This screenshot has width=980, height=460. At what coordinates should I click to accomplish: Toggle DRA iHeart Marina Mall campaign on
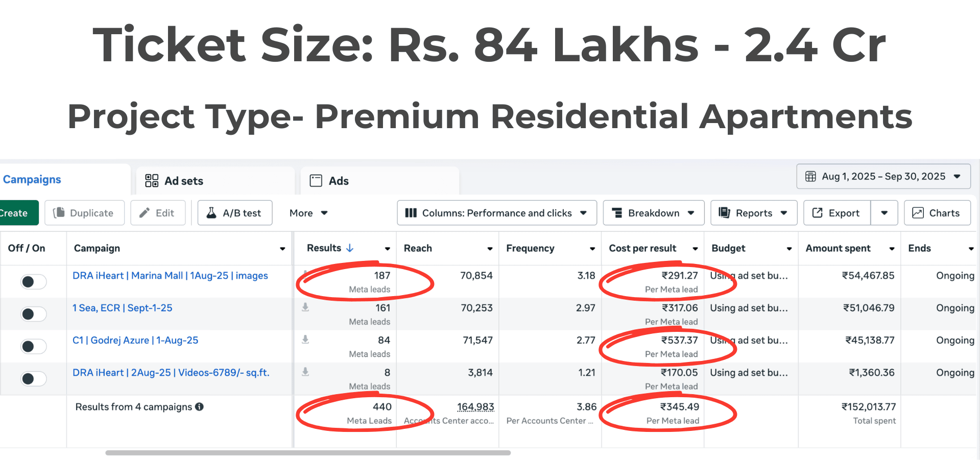tap(33, 281)
